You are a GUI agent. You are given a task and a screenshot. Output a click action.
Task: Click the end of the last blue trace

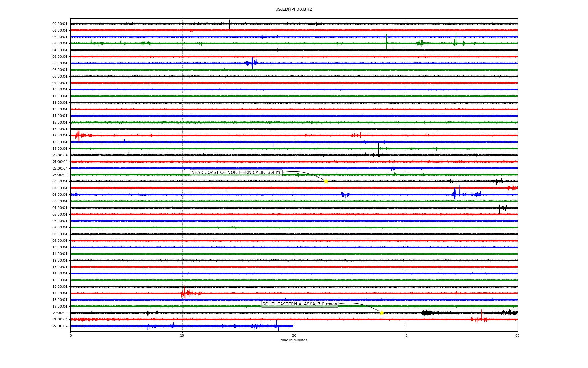point(293,326)
